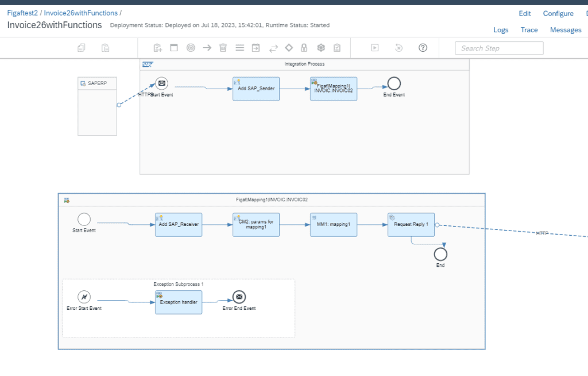This screenshot has height=376, width=588.
Task: Open the Logs link
Action: point(501,30)
